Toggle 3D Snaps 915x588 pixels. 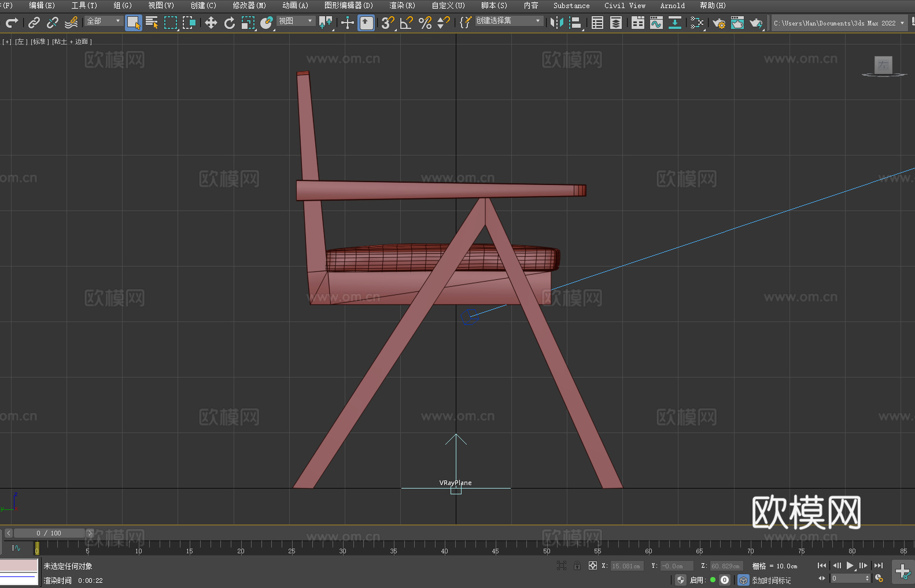pos(388,23)
